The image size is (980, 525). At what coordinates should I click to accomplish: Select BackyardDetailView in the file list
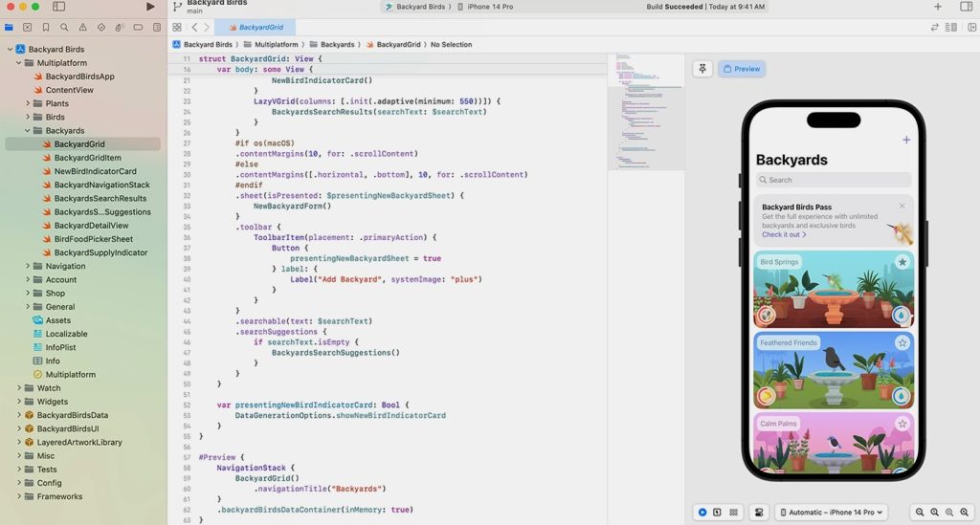coord(91,226)
